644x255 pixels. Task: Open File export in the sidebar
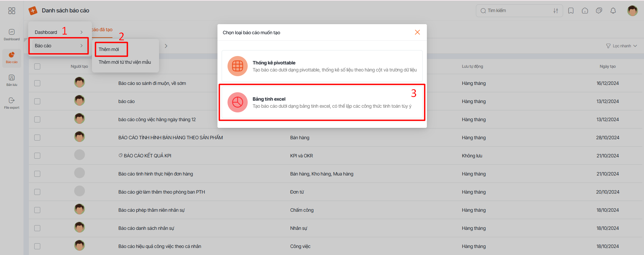coord(12,103)
